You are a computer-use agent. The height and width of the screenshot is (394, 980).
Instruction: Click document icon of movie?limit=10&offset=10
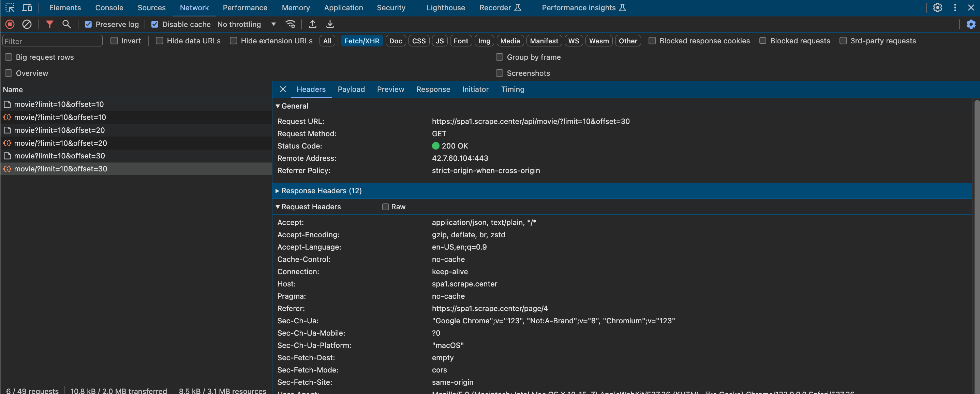[x=7, y=104]
